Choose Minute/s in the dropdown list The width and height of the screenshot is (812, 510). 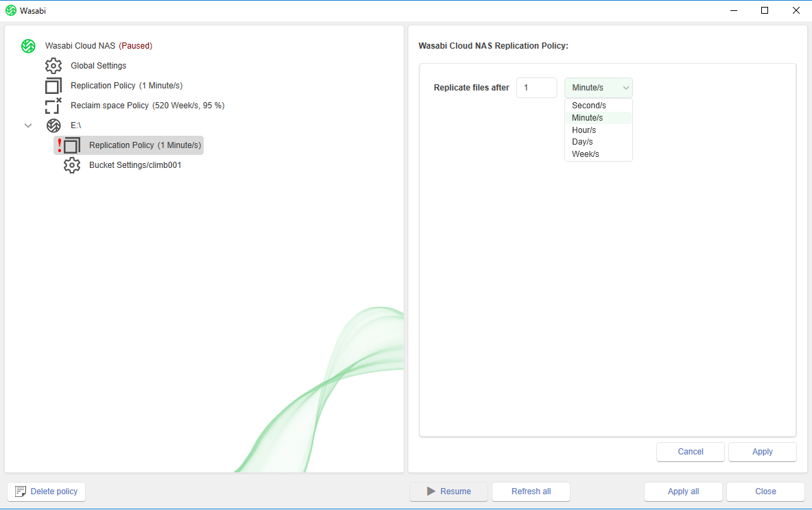click(599, 118)
